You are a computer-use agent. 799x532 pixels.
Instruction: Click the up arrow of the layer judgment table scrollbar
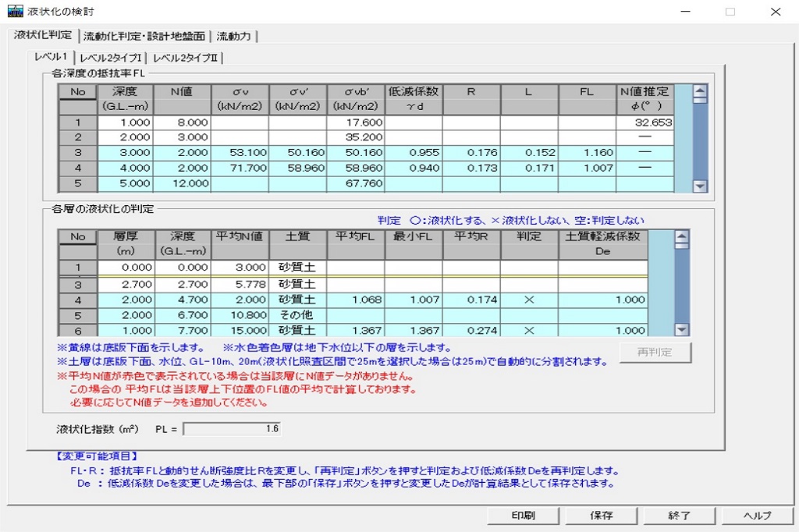click(681, 236)
